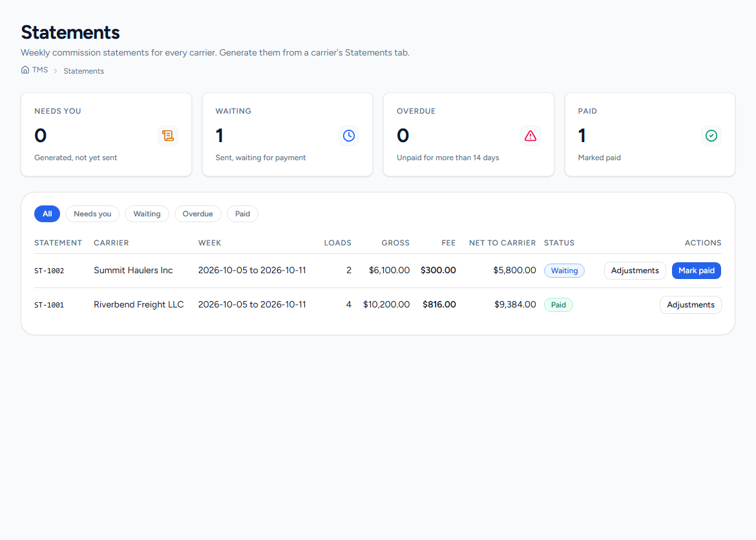Click the $816.00 fee value

tap(439, 304)
